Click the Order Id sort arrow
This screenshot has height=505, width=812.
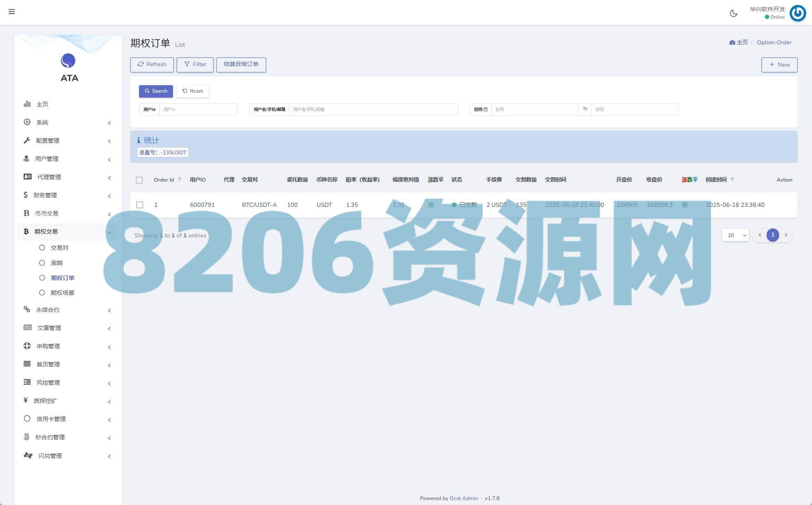pos(180,180)
